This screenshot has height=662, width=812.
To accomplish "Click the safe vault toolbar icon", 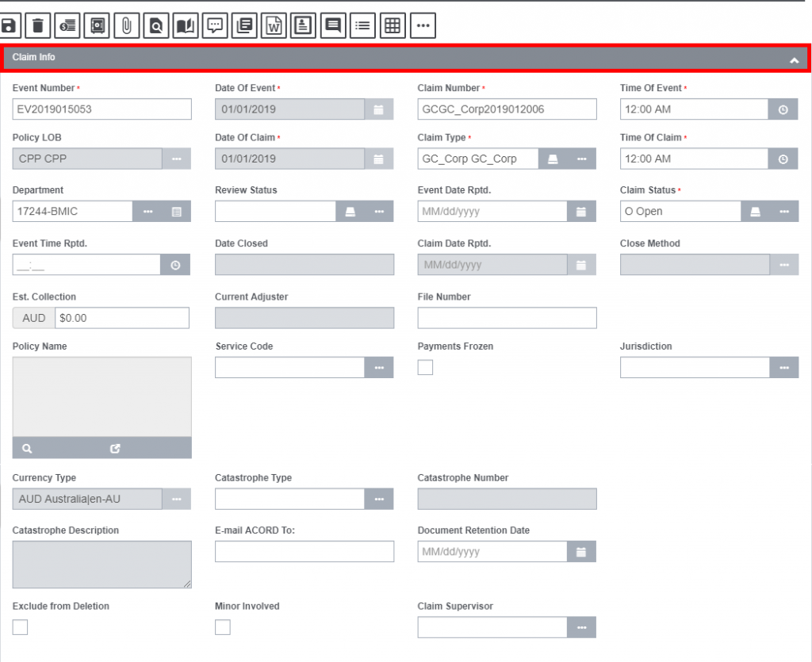I will [97, 25].
